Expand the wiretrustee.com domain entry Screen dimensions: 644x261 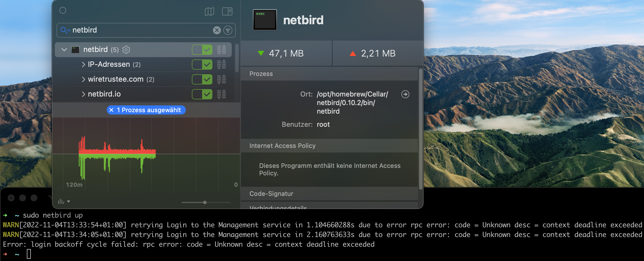click(83, 79)
